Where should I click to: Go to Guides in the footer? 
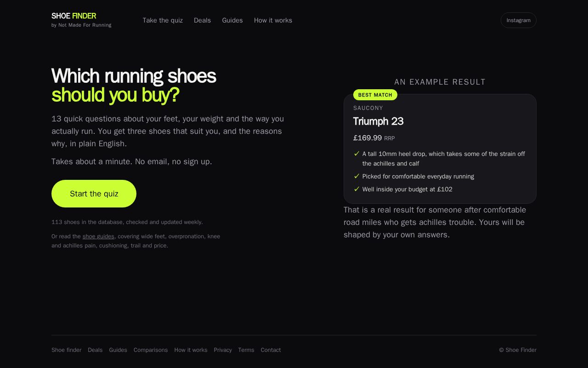pyautogui.click(x=118, y=350)
